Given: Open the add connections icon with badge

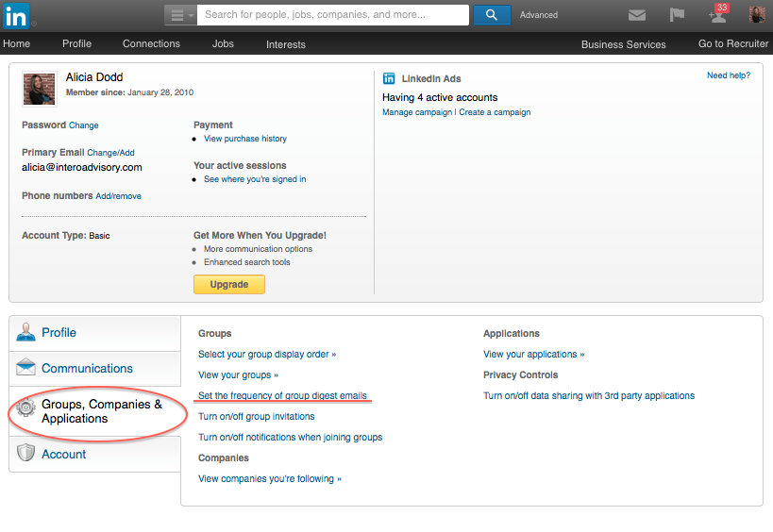Looking at the screenshot, I should click(x=717, y=15).
